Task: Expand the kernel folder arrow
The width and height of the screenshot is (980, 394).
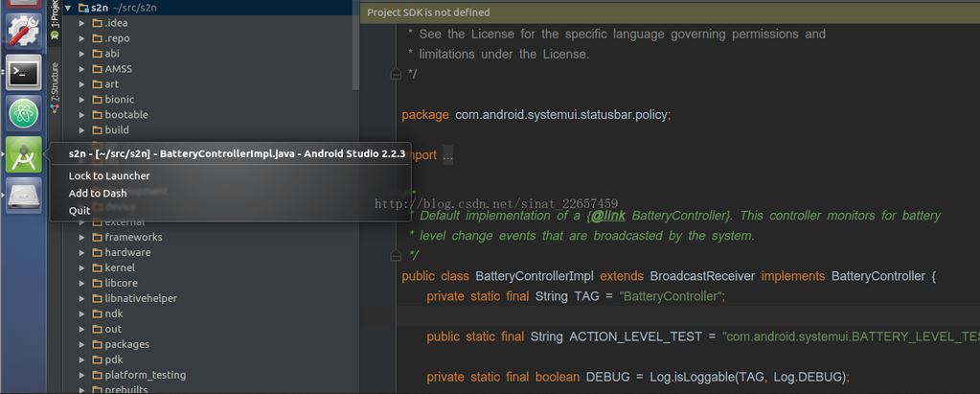Action: (81, 268)
